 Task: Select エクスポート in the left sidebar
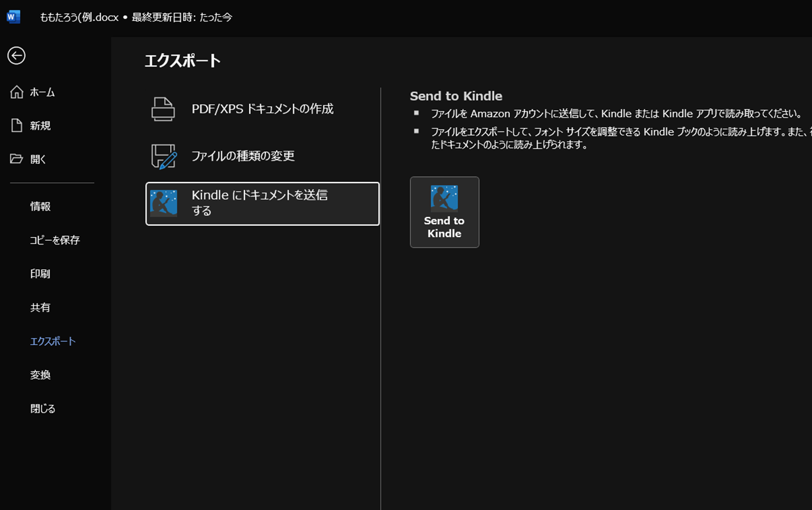pyautogui.click(x=53, y=341)
